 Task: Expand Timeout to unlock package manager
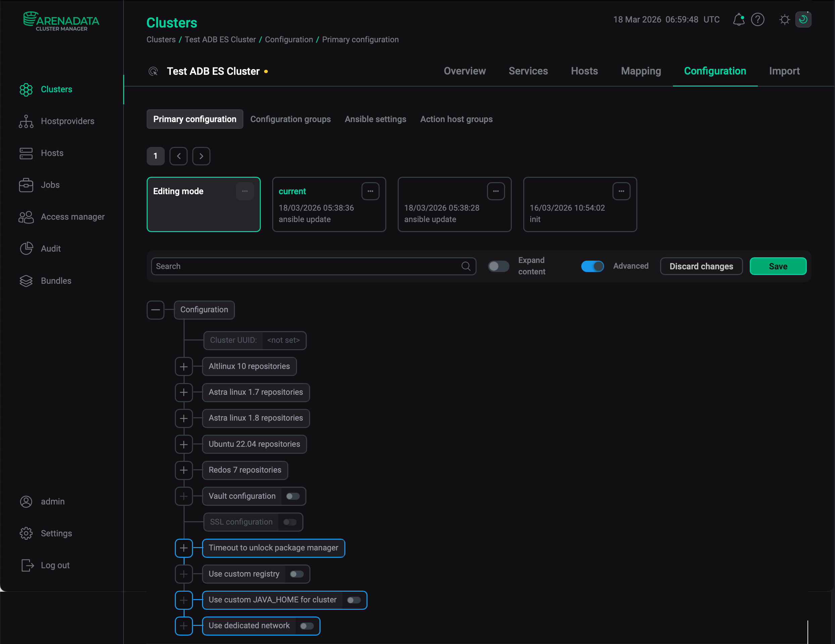point(184,548)
